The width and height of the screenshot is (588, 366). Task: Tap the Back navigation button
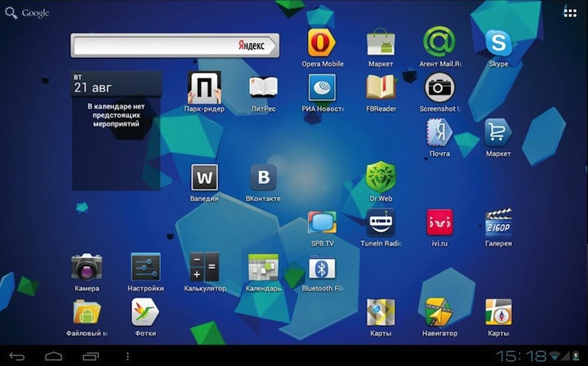[17, 356]
